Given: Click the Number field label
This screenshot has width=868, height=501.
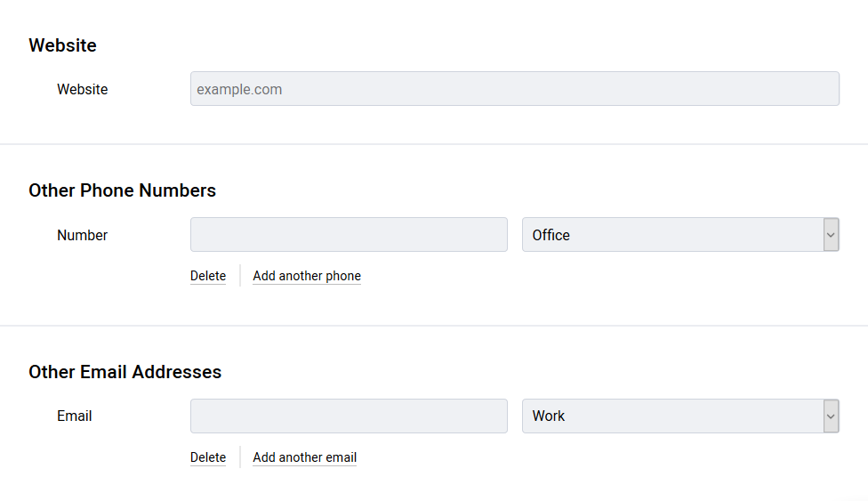Looking at the screenshot, I should (x=82, y=235).
